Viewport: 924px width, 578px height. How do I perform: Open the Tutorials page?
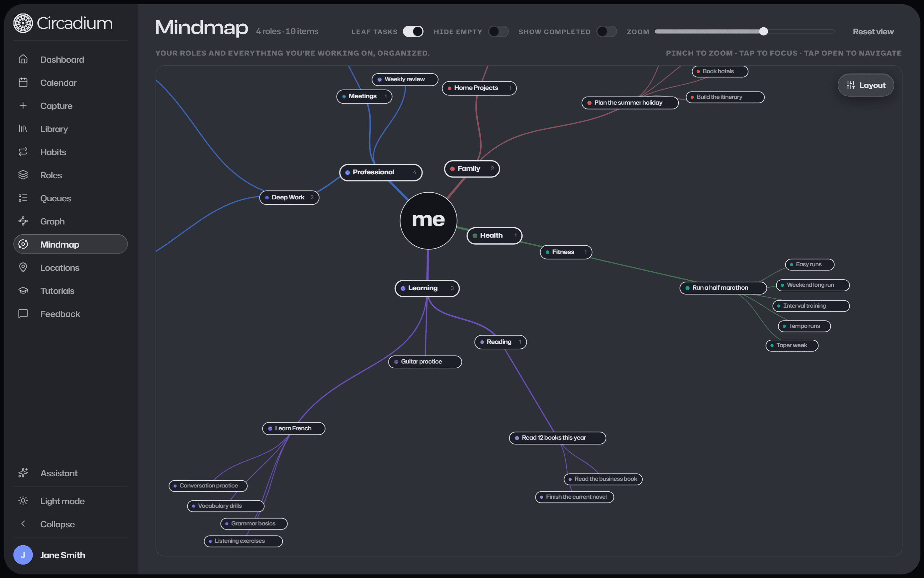70,291
